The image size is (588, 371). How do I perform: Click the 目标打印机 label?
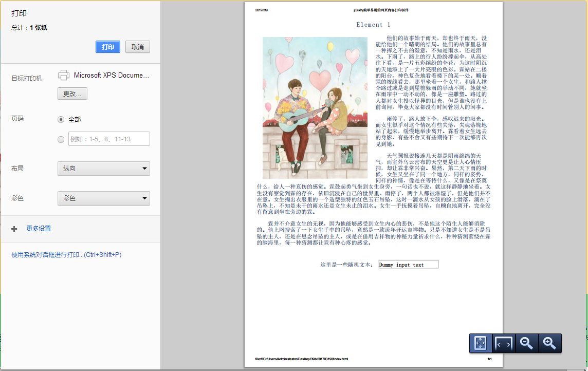pyautogui.click(x=27, y=78)
